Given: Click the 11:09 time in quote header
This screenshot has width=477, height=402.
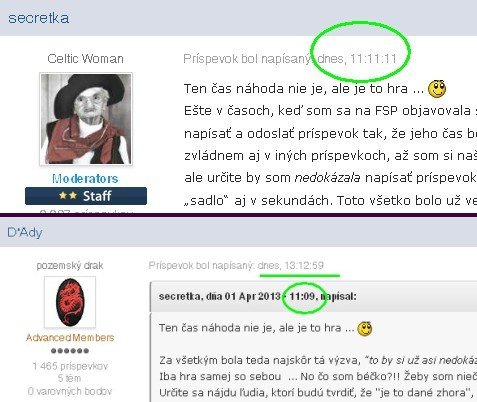Looking at the screenshot, I should (x=303, y=296).
